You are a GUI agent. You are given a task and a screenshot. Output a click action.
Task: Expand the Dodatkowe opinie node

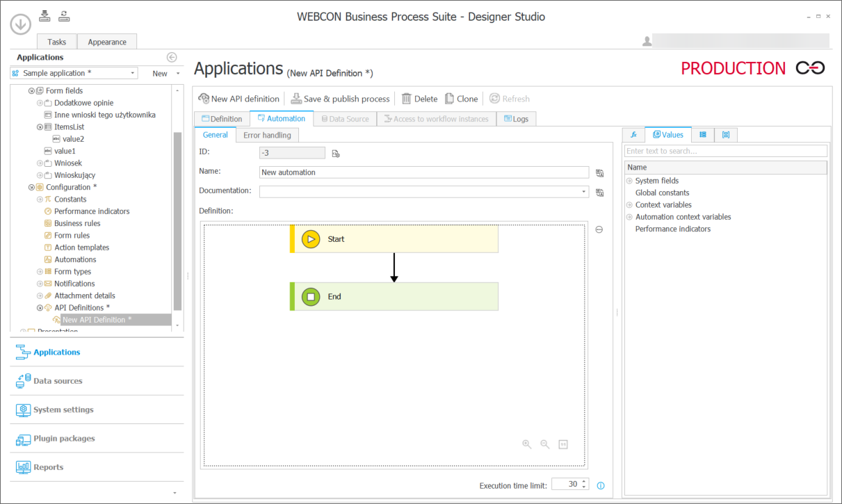pos(40,103)
